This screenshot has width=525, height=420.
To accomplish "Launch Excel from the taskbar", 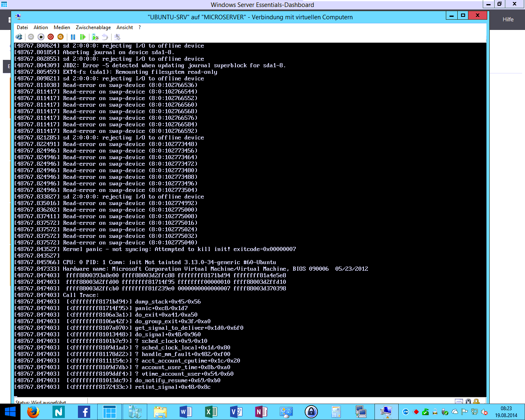I will click(x=211, y=412).
